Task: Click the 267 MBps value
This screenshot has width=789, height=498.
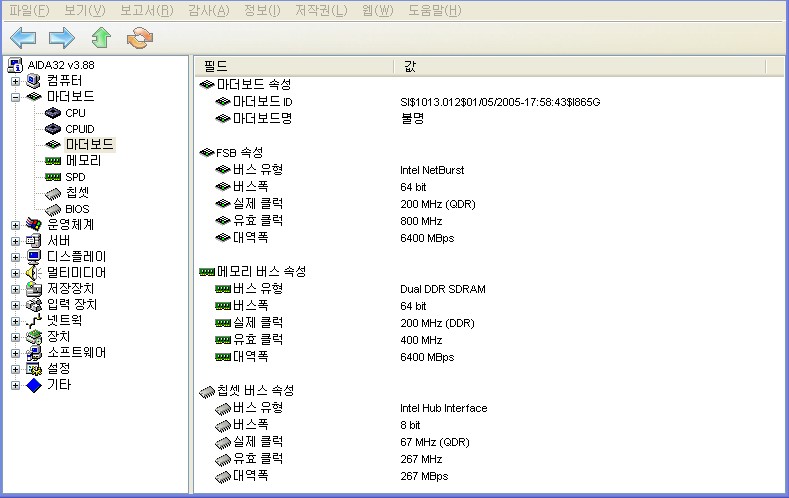Action: tap(424, 476)
